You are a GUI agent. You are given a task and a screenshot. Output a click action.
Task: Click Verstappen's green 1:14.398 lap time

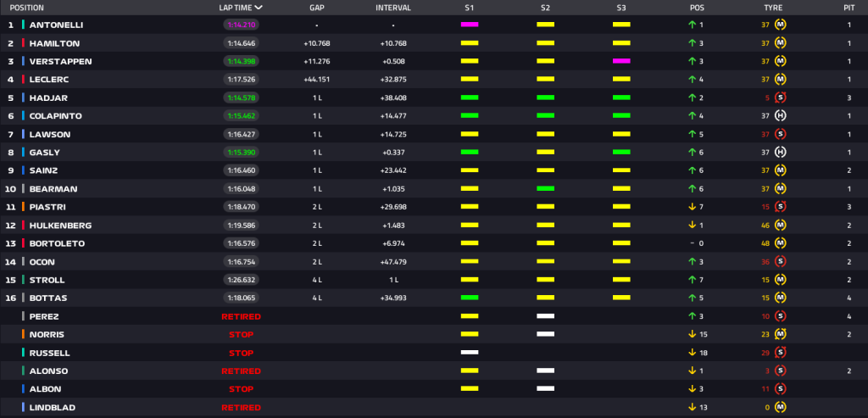point(242,61)
